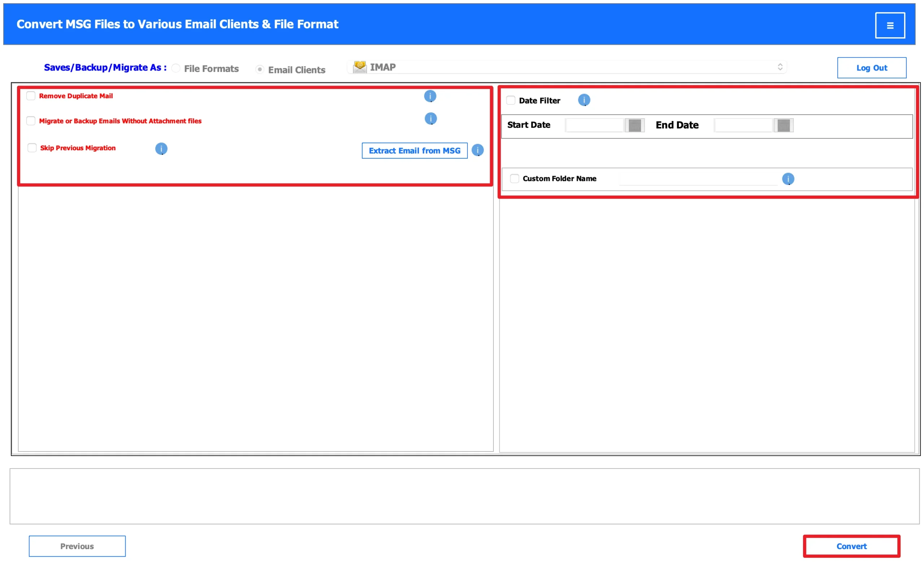The width and height of the screenshot is (924, 578).
Task: Click info icon for Emails Without Attachment files
Action: pos(431,118)
